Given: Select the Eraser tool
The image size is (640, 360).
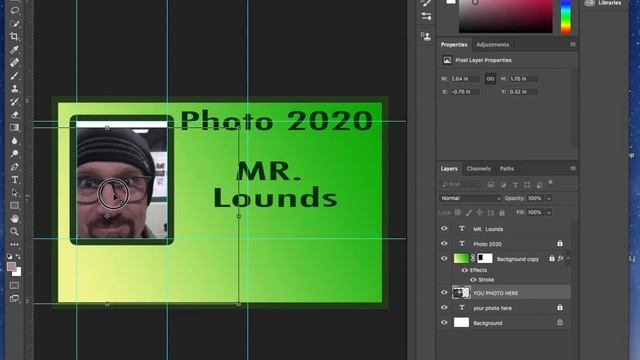Looking at the screenshot, I should 15,115.
